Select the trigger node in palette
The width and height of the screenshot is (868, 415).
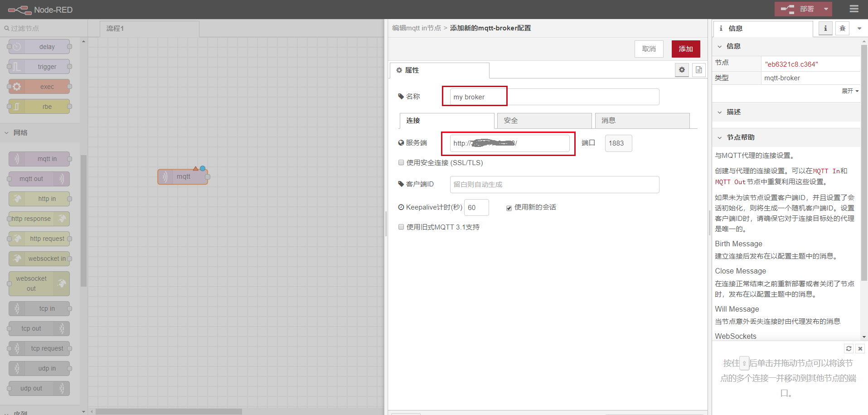(x=39, y=67)
